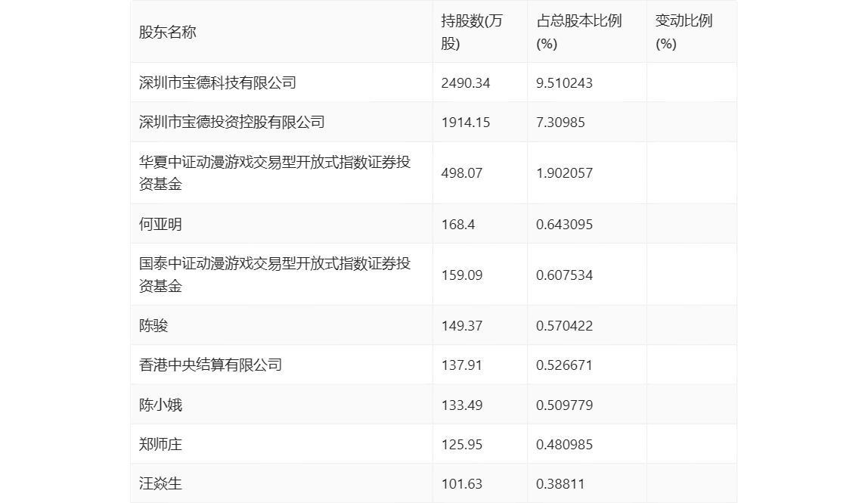
Task: Select shareholder 郑师庄
Action: click(160, 444)
